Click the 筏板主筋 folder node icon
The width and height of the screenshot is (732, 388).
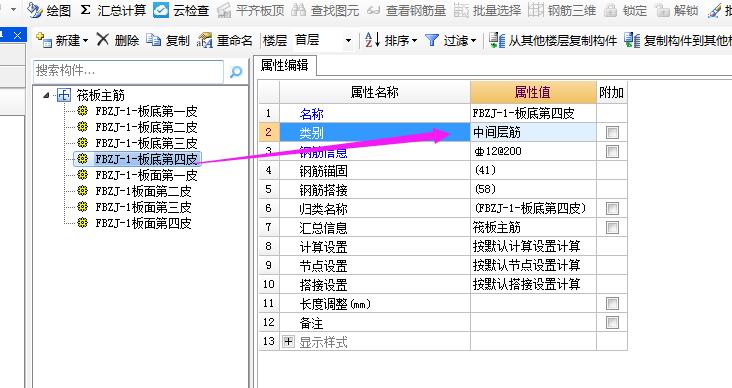tap(64, 95)
